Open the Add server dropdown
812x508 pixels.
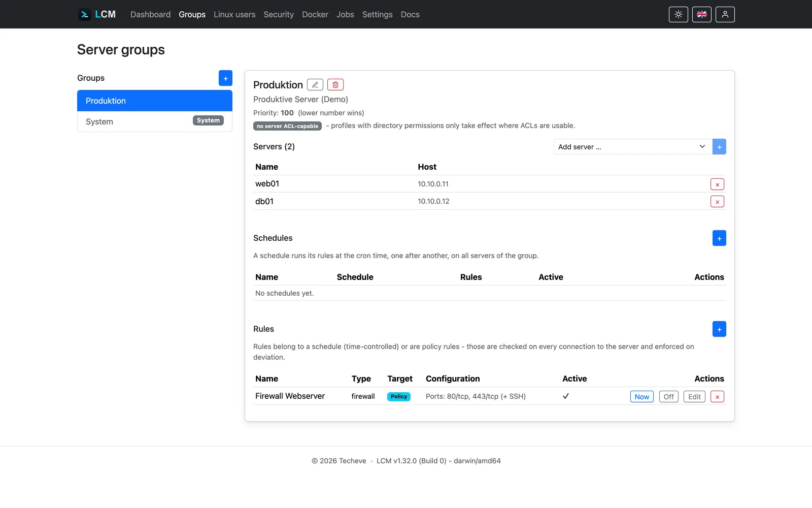[x=633, y=147]
